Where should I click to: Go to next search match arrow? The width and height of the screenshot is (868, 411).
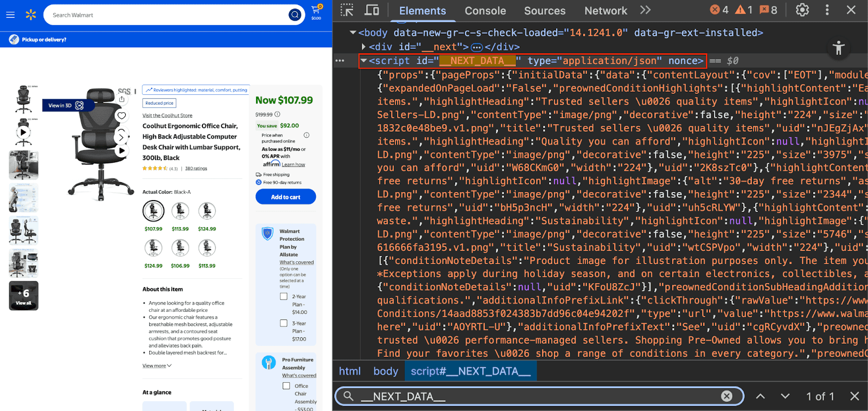785,396
